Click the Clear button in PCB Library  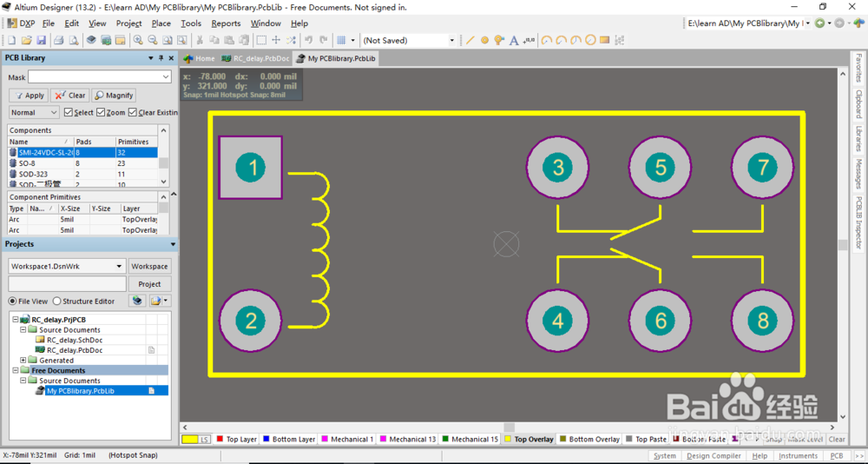click(x=69, y=96)
